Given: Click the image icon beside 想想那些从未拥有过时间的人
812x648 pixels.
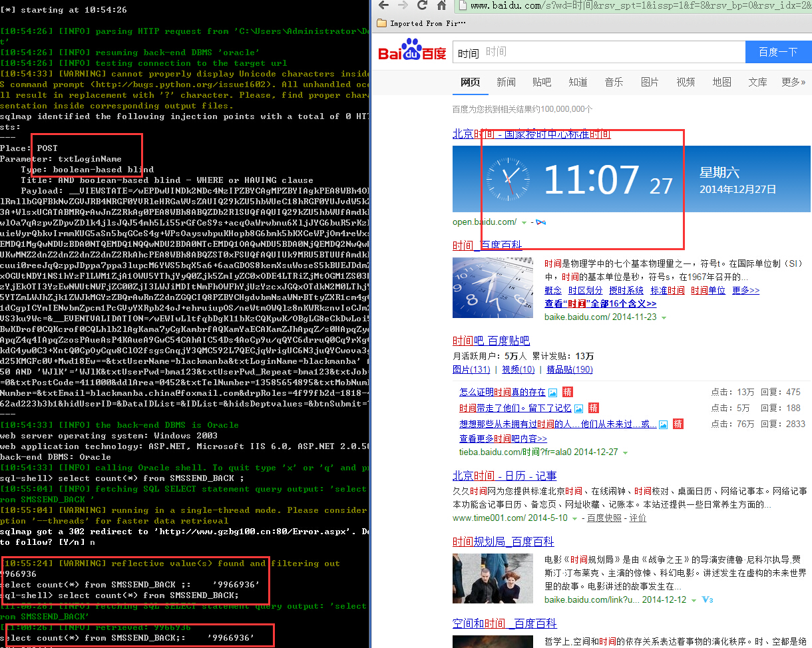Looking at the screenshot, I should click(663, 424).
